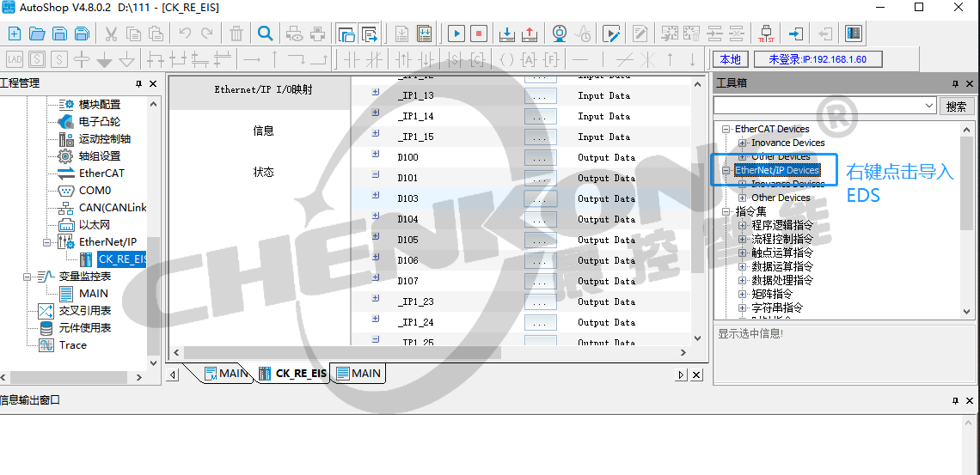Click the red Stop button icon
The height and width of the screenshot is (475, 980).
[x=479, y=33]
